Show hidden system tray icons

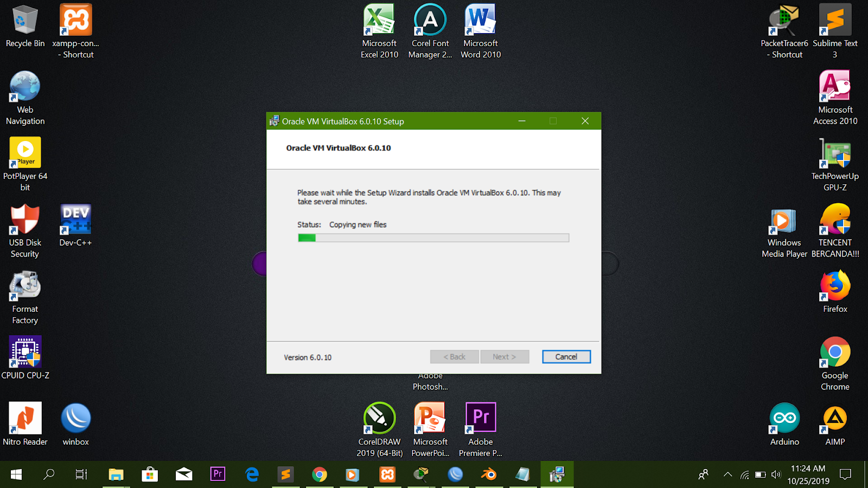tap(727, 474)
